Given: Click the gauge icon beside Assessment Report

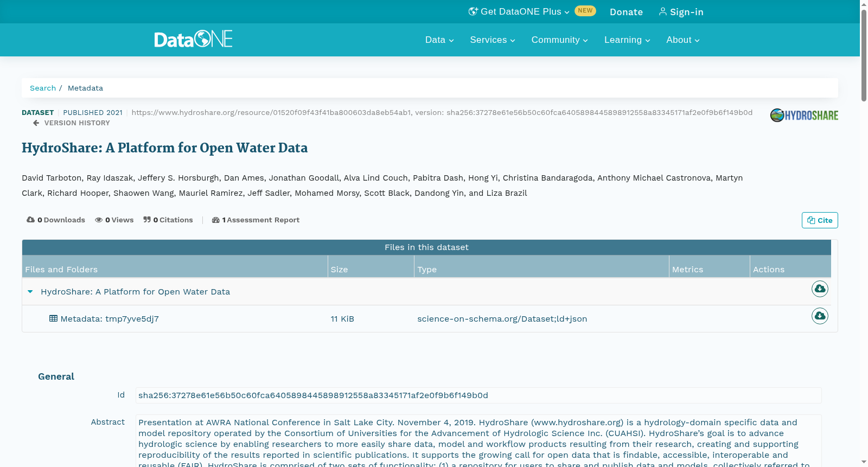Looking at the screenshot, I should pyautogui.click(x=215, y=220).
